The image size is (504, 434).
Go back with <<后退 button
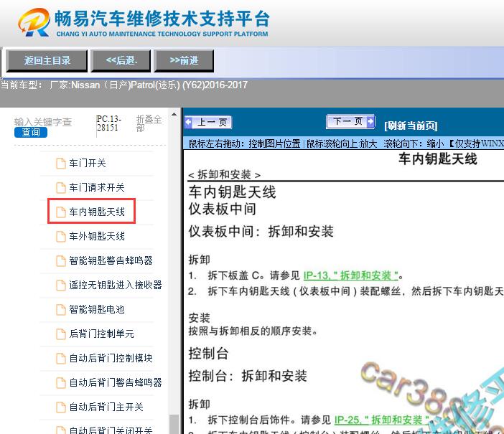121,60
